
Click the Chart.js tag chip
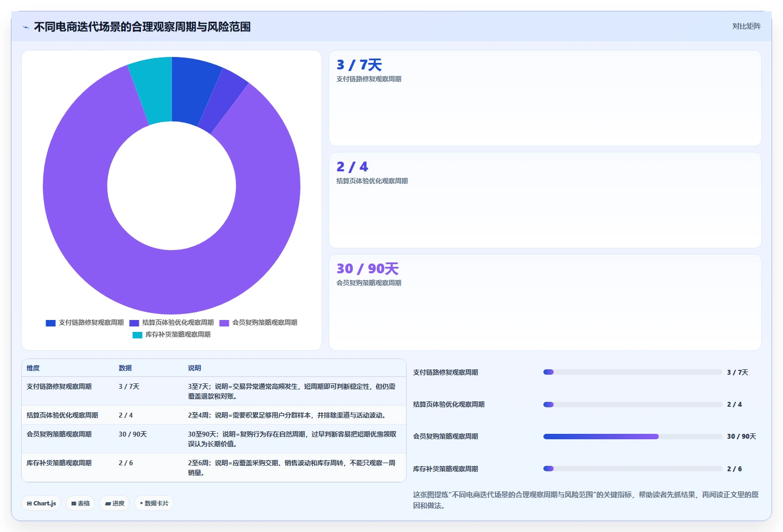tap(41, 503)
